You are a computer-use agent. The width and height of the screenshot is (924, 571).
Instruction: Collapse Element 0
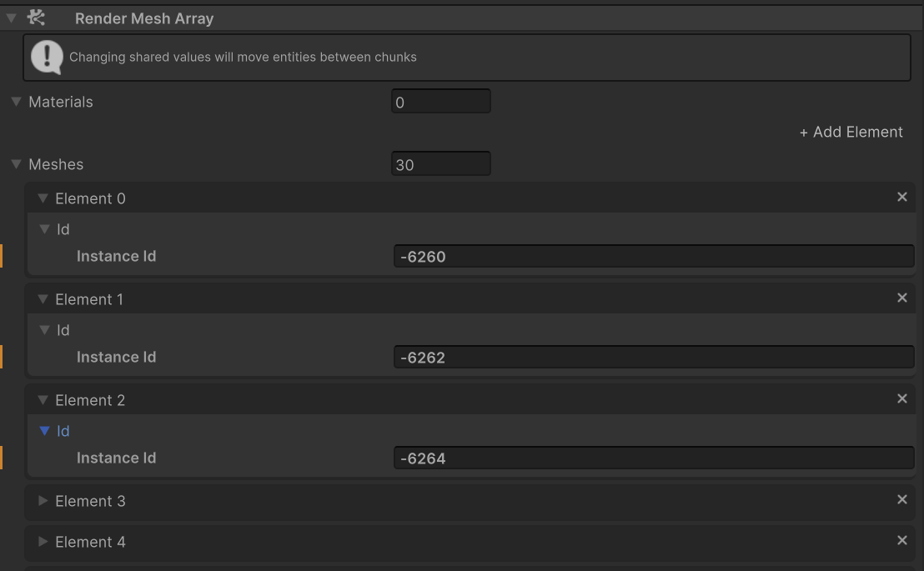pos(43,198)
